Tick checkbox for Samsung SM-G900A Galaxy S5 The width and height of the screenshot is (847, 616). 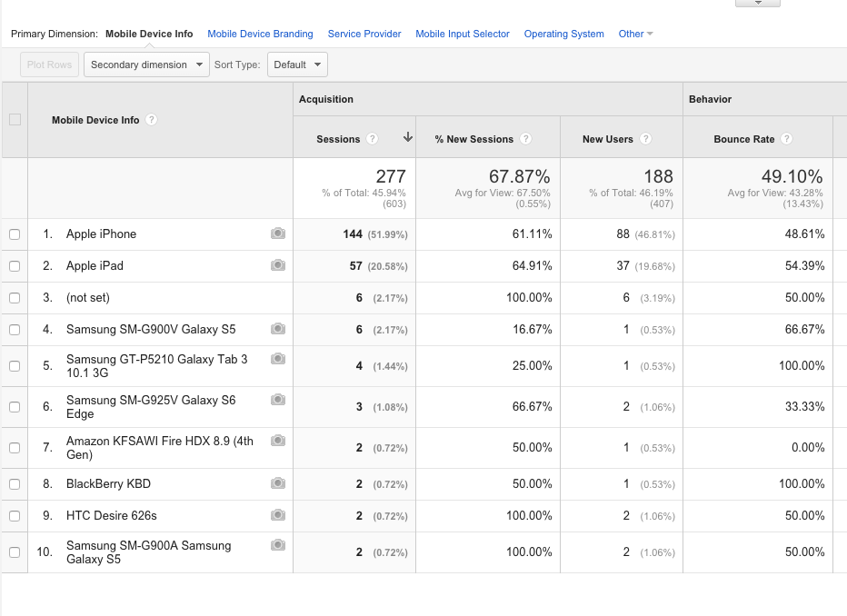(15, 552)
